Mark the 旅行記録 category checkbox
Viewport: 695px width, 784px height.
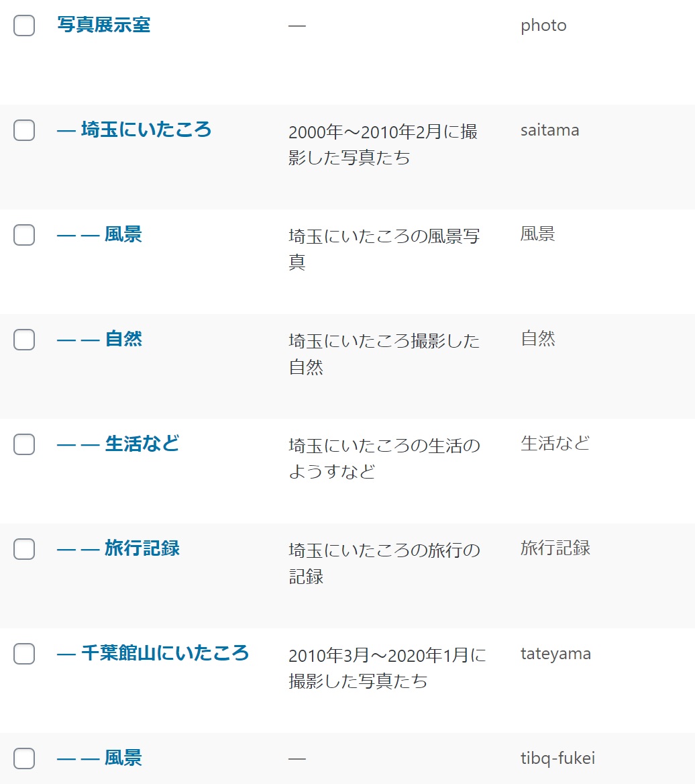(x=24, y=549)
